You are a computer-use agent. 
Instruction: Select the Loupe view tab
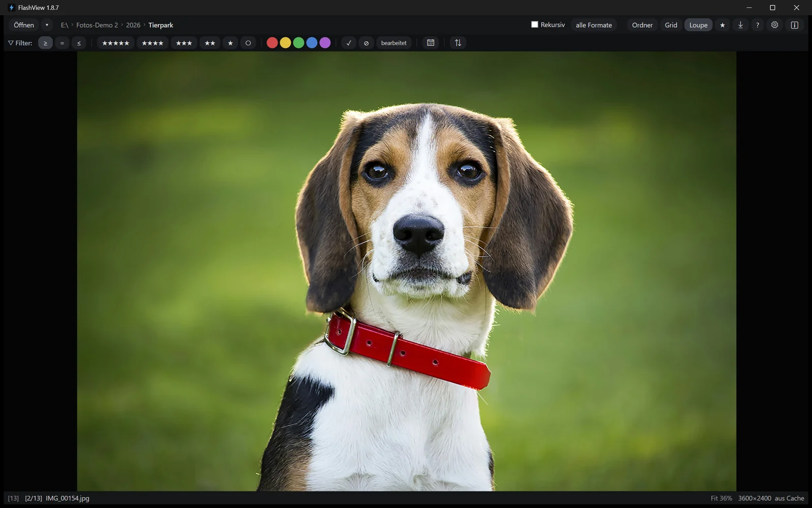698,25
